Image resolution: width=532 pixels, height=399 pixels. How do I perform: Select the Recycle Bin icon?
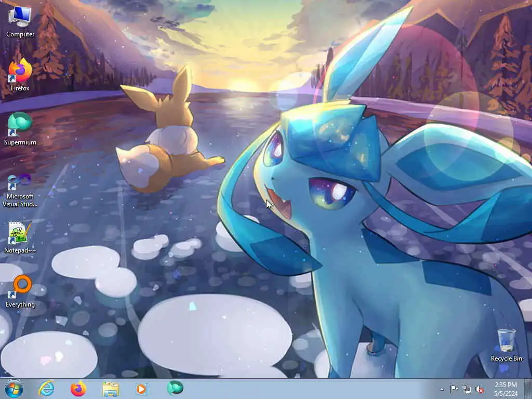click(x=507, y=345)
